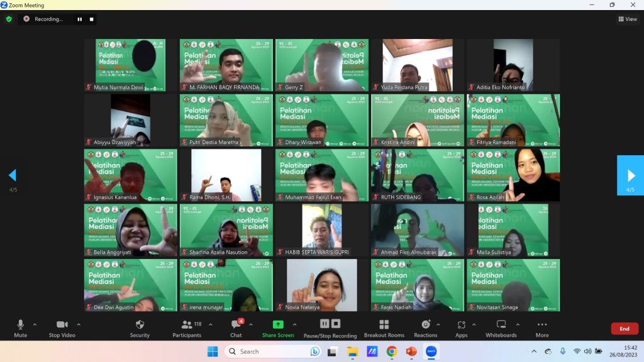Expand video options arrow beside Stop Video
Screen dimensions: 644x362
coord(79,324)
